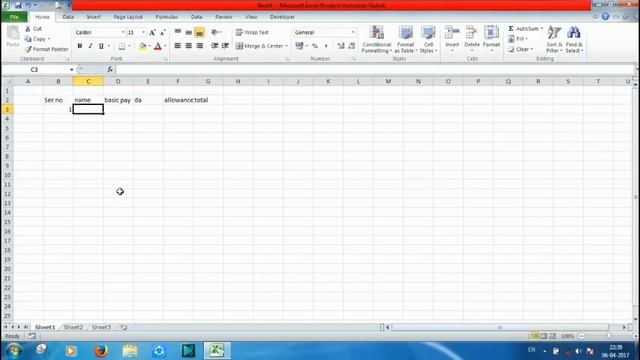The height and width of the screenshot is (360, 640).
Task: Expand the AutoSum dropdown arrow
Action: tap(542, 29)
